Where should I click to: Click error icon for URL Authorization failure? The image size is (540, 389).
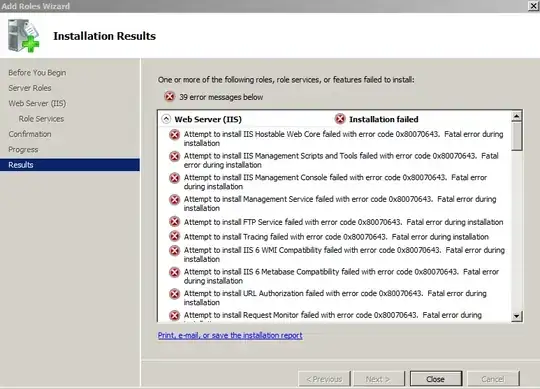pos(175,294)
